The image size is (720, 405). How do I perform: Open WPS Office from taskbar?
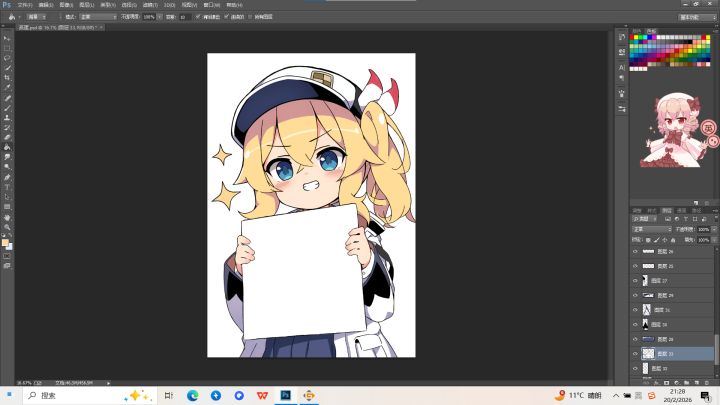[262, 395]
